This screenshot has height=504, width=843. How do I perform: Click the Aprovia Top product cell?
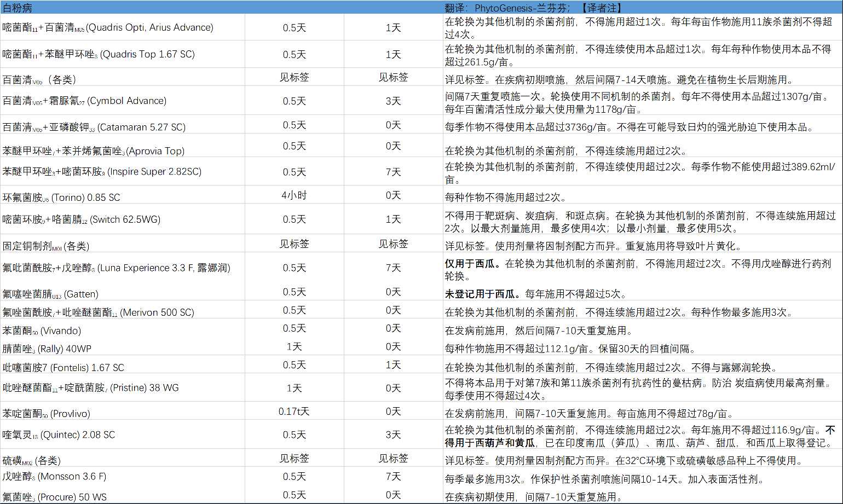123,146
